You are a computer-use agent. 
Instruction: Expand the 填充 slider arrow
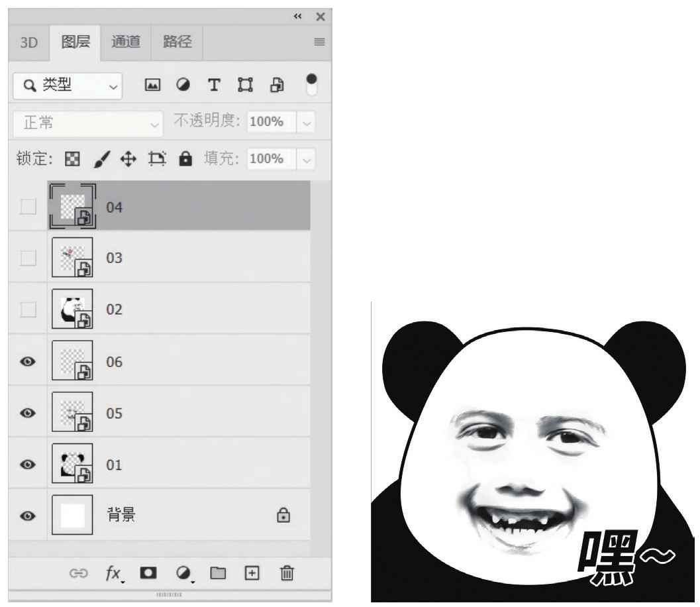pyautogui.click(x=307, y=160)
